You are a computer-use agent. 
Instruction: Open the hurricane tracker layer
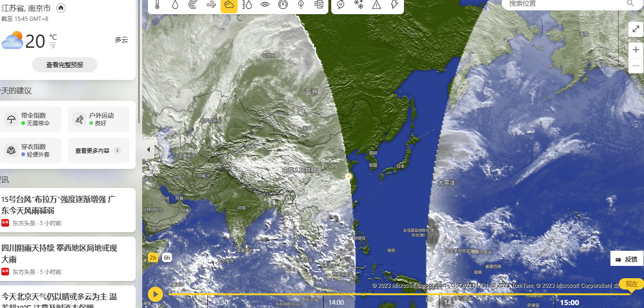pyautogui.click(x=341, y=5)
